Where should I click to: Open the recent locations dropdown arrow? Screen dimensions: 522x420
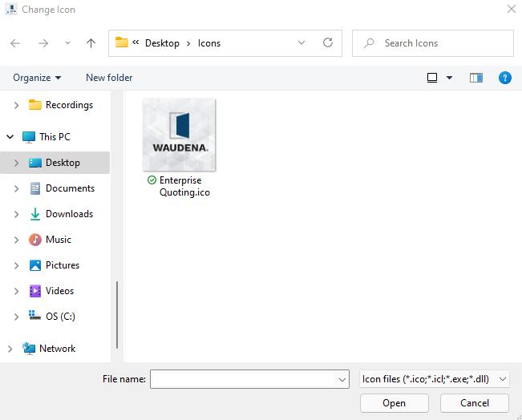(67, 43)
